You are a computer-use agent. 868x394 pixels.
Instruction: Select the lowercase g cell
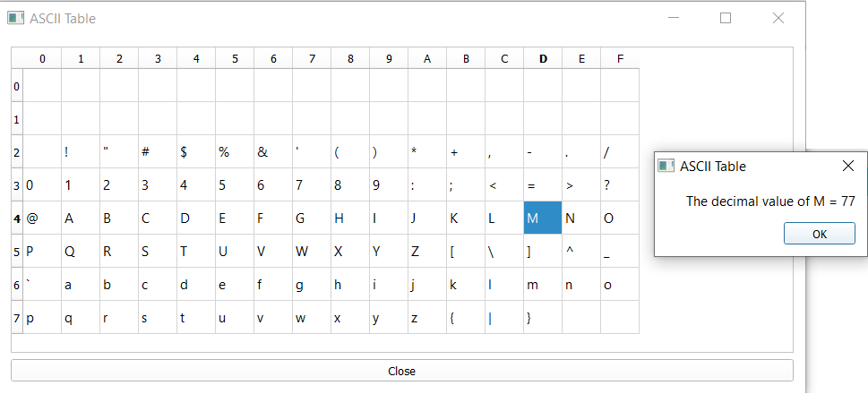click(312, 284)
